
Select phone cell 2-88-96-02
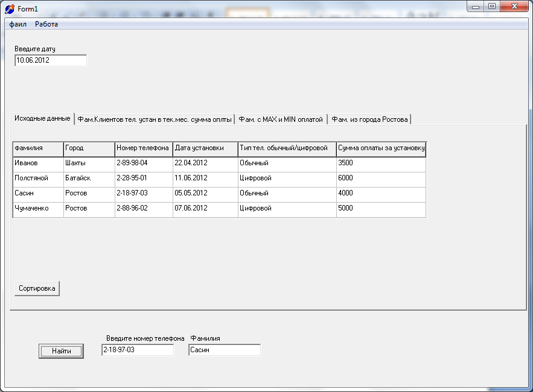pyautogui.click(x=144, y=210)
